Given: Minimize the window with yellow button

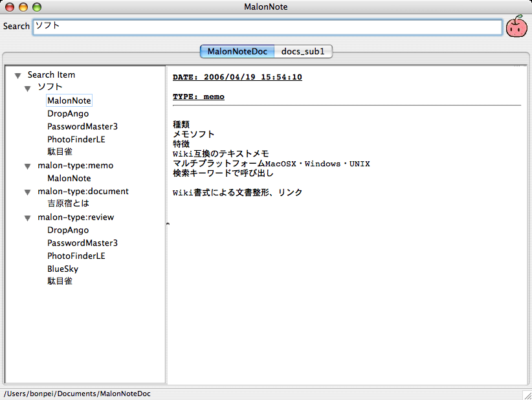Looking at the screenshot, I should [23, 6].
